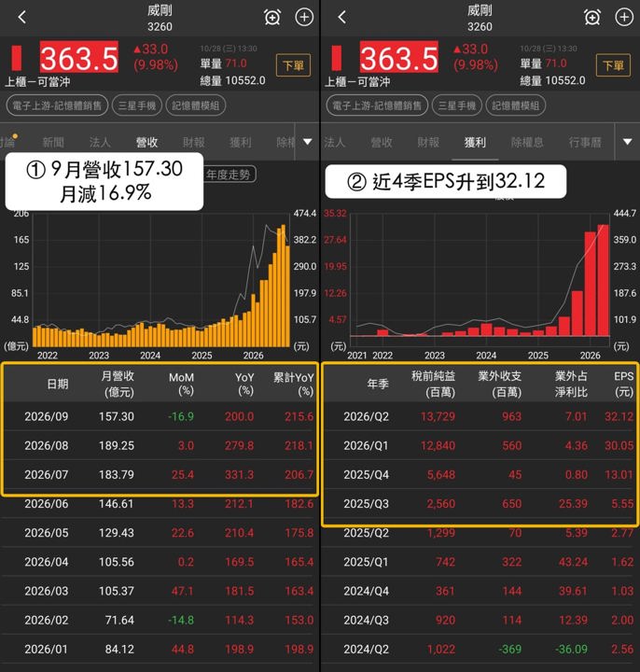Image resolution: width=640 pixels, height=672 pixels.
Task: Select 三星手機 tag in left panel
Action: tap(137, 105)
